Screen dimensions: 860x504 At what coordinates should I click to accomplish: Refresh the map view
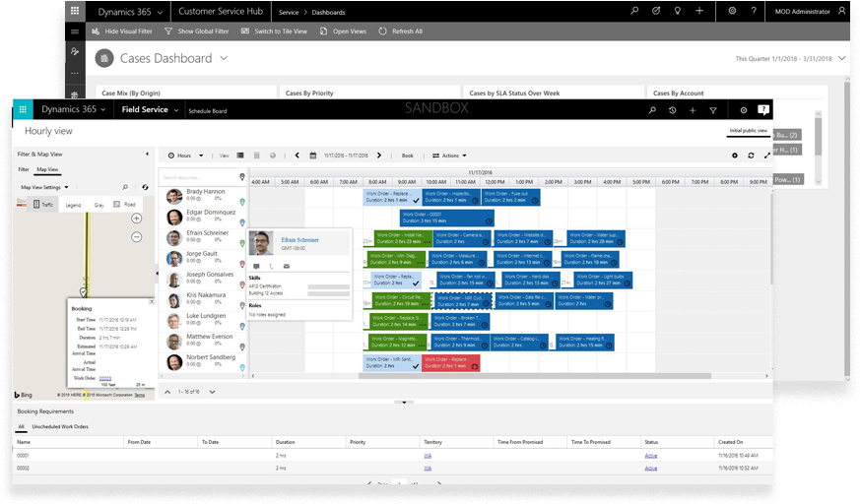coord(145,187)
